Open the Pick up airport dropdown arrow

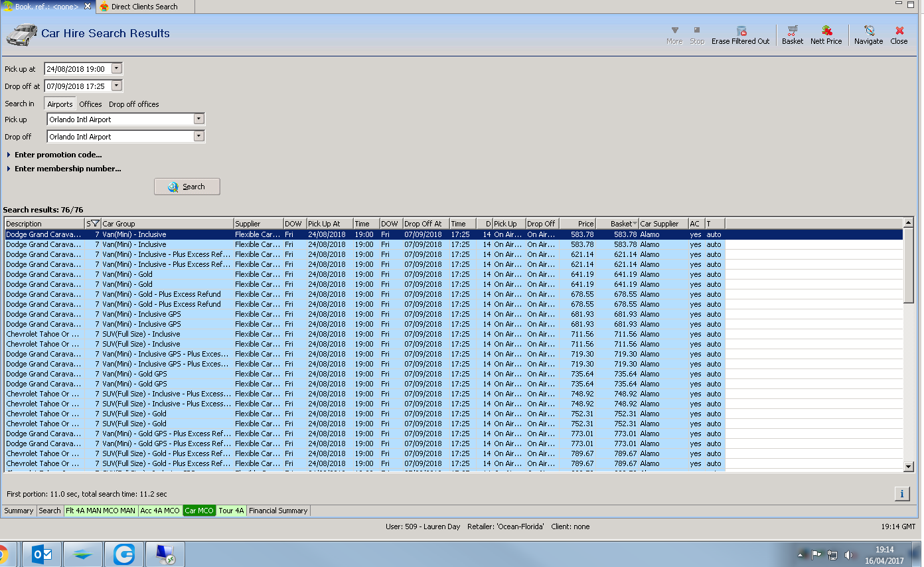point(198,119)
